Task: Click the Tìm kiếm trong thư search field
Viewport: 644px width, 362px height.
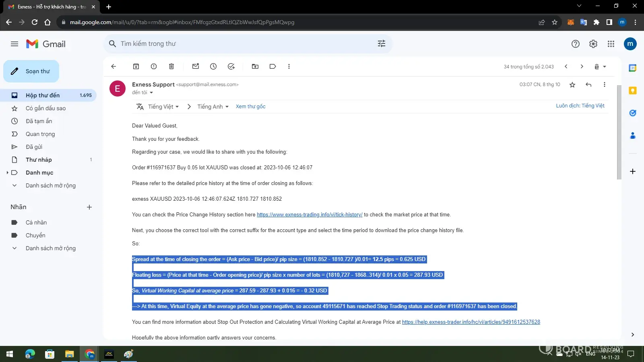Action: [x=242, y=43]
